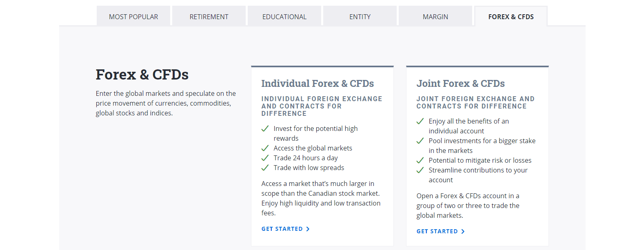Viewport: 644px width, 250px height.
Task: Expand the chevron next to Joint GET STARTED
Action: 463,231
